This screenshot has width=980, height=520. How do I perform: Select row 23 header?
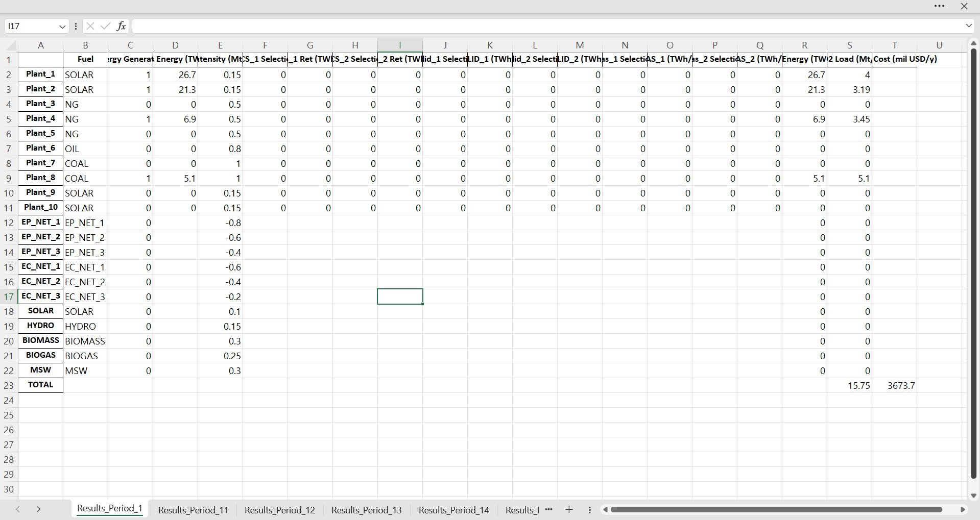pos(9,385)
